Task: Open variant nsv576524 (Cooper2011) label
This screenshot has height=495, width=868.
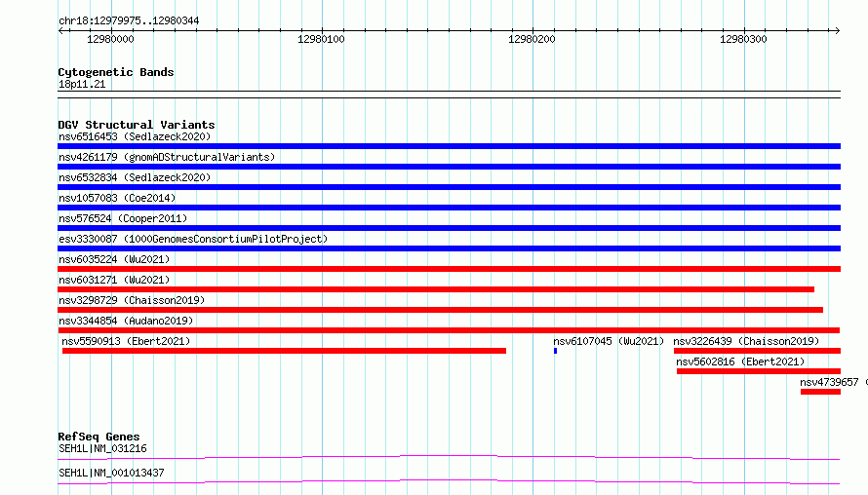Action: coord(123,218)
